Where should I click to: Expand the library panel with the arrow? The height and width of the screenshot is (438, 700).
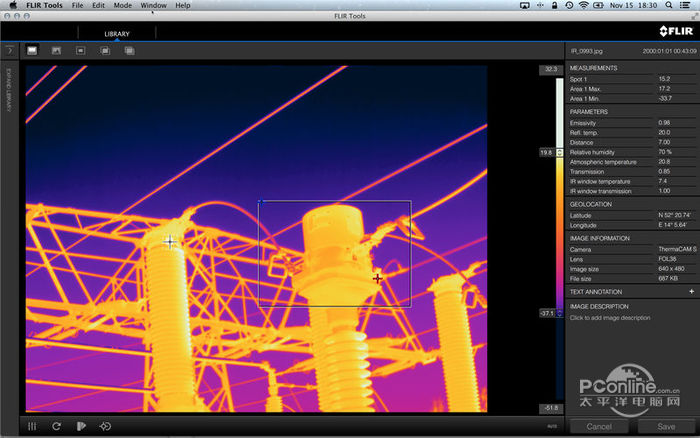(8, 49)
